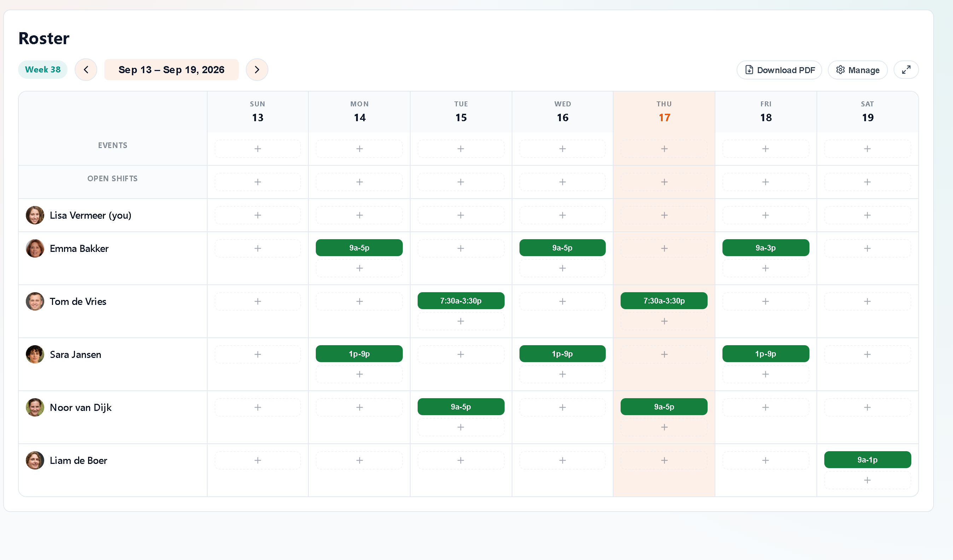953x560 pixels.
Task: Open Sara Jansen's Monday 1p-9p shift
Action: point(359,353)
